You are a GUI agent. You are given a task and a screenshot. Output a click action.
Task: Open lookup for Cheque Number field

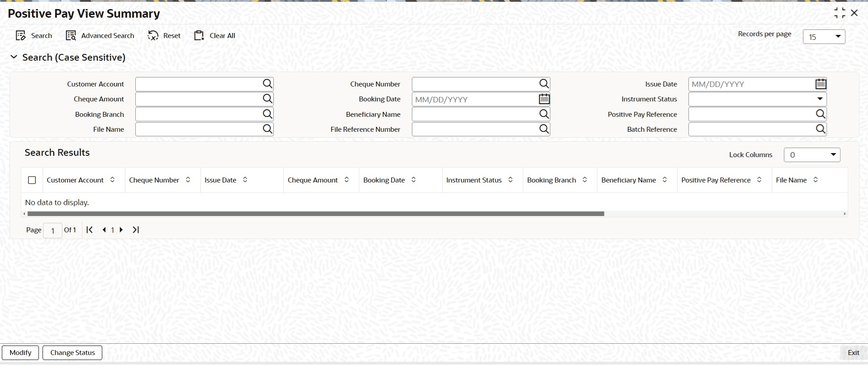coord(544,84)
